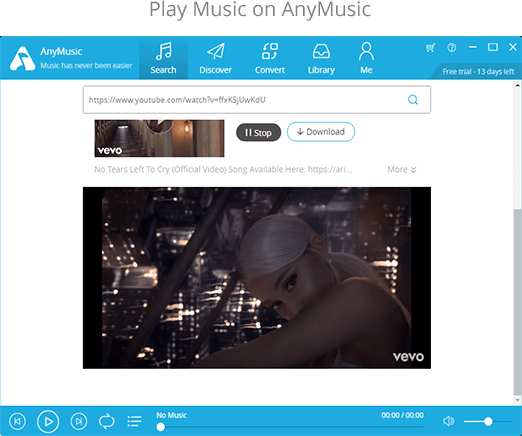
Task: Open the help question mark icon
Action: coord(452,48)
